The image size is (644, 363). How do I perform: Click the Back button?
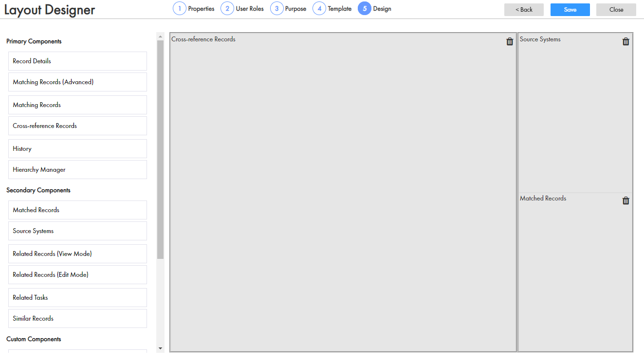point(524,10)
